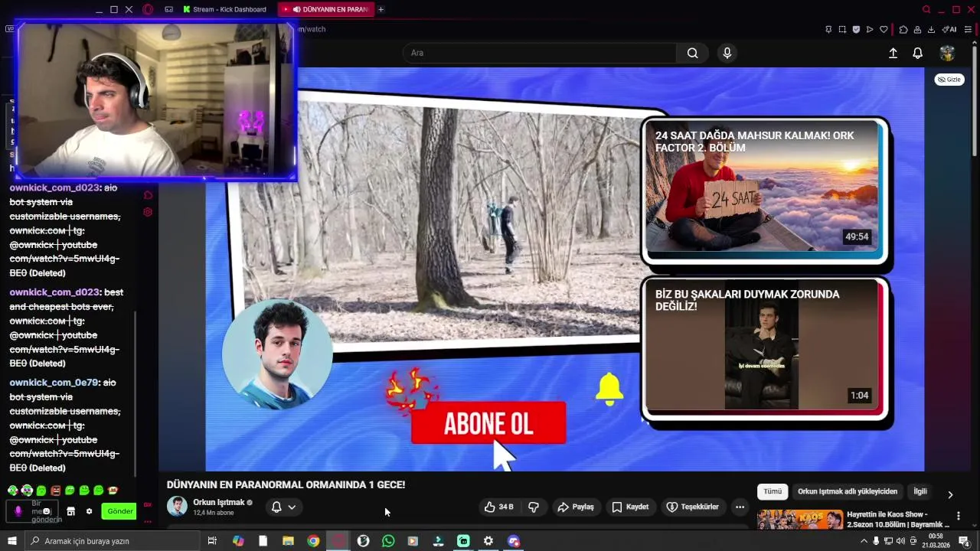Hide end screen with the Gizle button
Screen dimensions: 980x551
point(949,80)
